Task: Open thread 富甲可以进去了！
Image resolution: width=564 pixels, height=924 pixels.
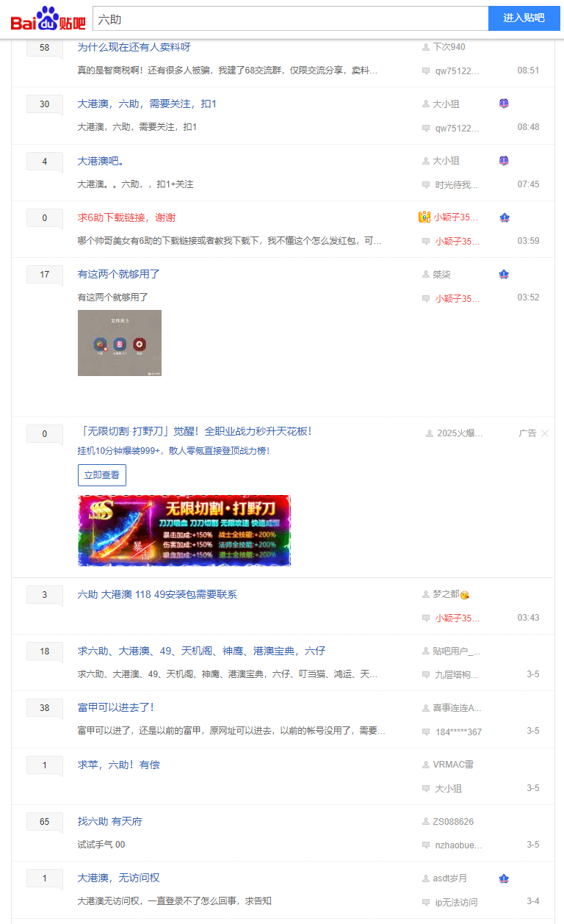Action: (x=115, y=707)
